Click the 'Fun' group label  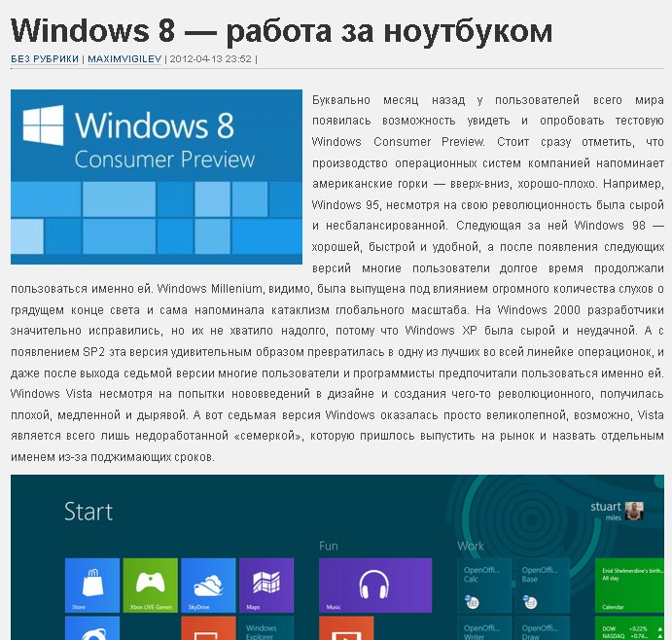tap(329, 546)
